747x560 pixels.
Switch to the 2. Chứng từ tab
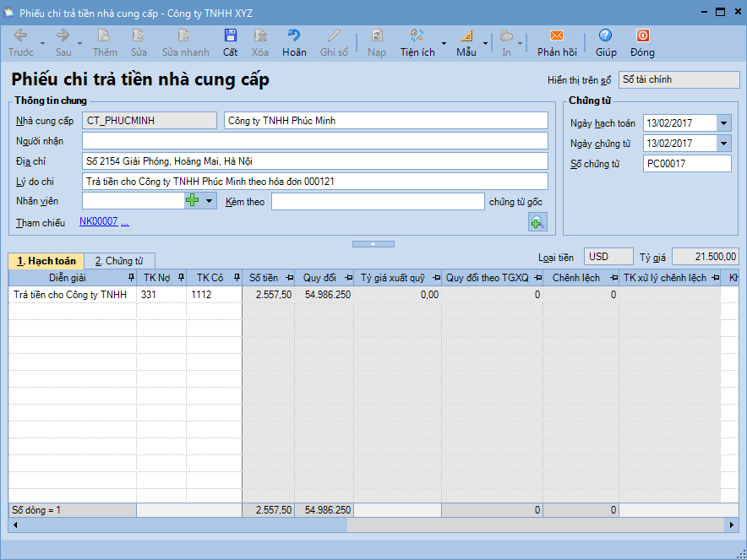119,261
